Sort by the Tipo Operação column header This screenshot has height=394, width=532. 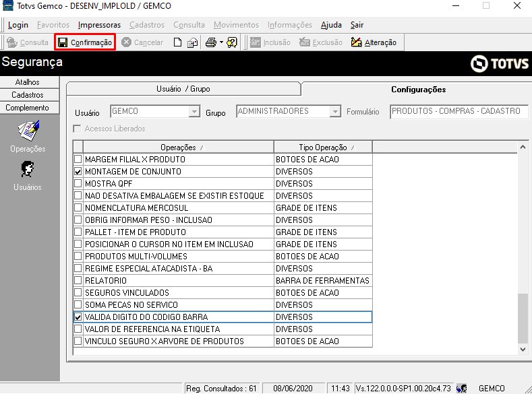[x=323, y=147]
